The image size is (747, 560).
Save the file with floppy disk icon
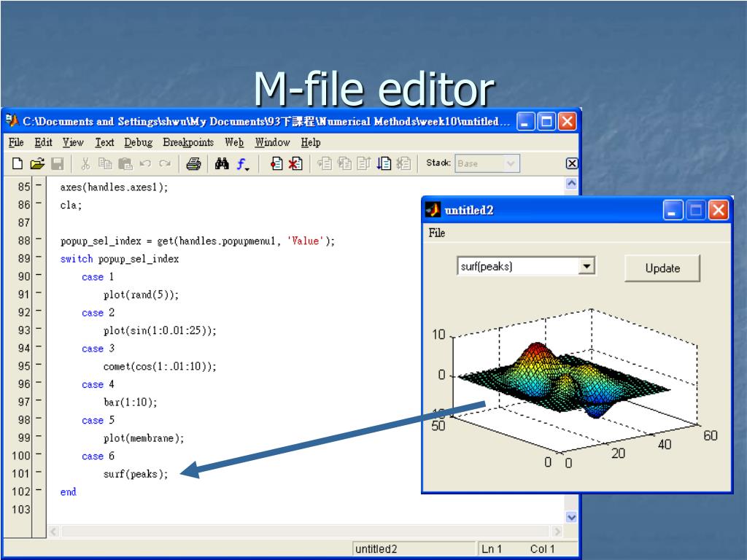[57, 164]
